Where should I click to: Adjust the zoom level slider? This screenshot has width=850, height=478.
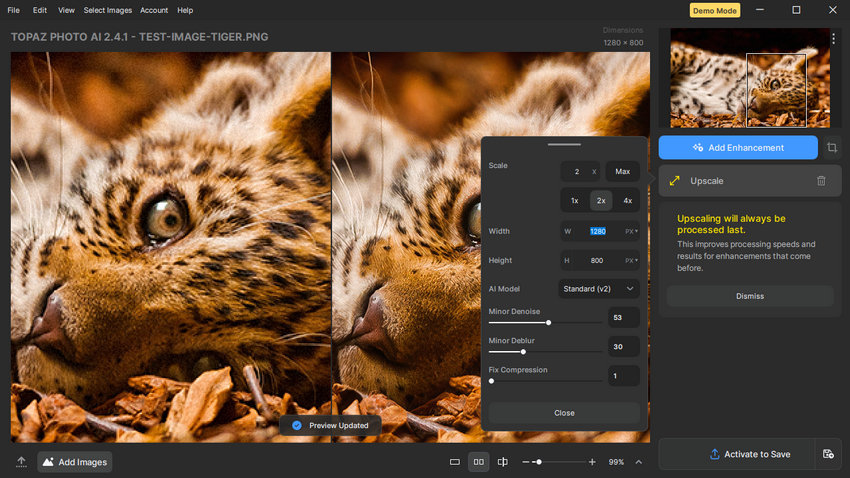[561, 462]
